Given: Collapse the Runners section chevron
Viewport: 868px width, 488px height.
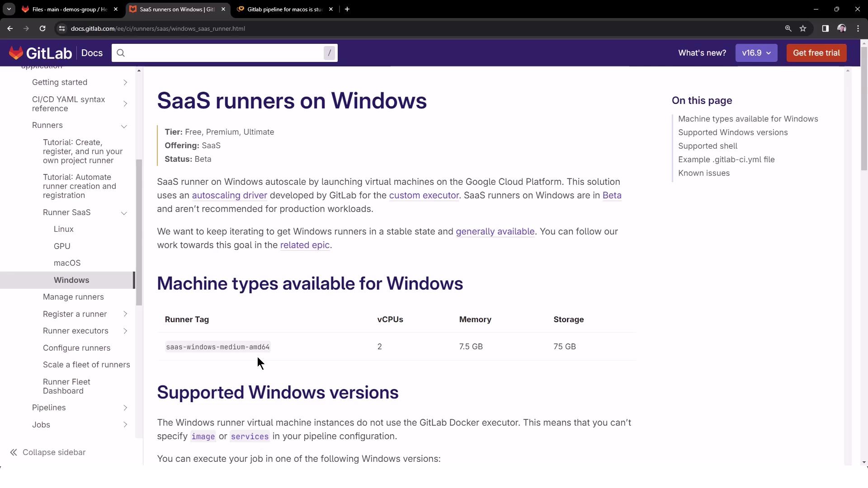Looking at the screenshot, I should click(x=124, y=126).
